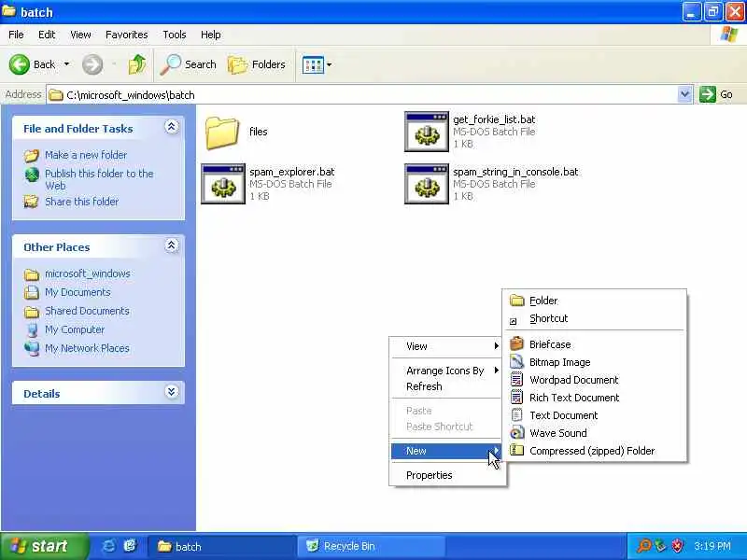Viewport: 747px width, 560px height.
Task: Open the address bar dropdown
Action: point(684,94)
